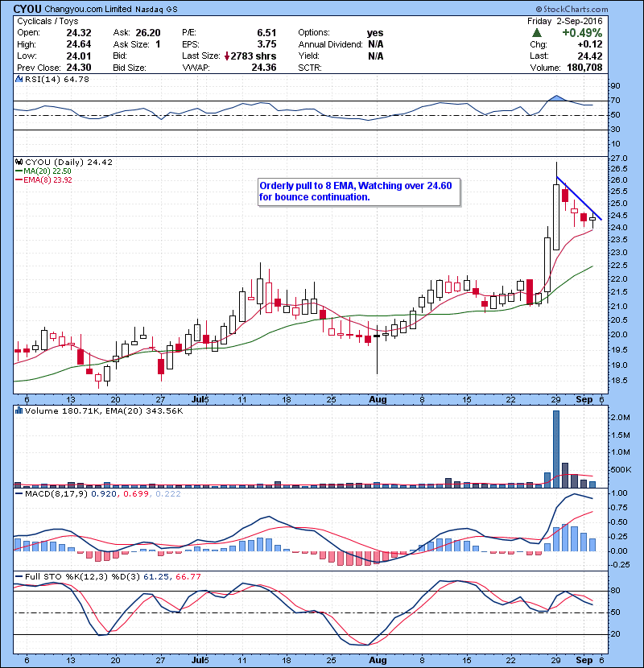Click the MA(20) 22.50 legend entry

click(47, 171)
